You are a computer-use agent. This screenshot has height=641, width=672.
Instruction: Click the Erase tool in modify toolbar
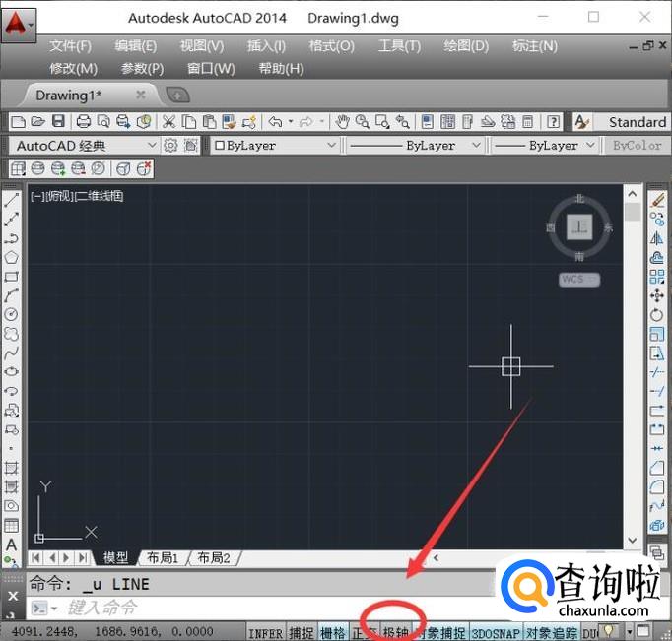pos(656,200)
